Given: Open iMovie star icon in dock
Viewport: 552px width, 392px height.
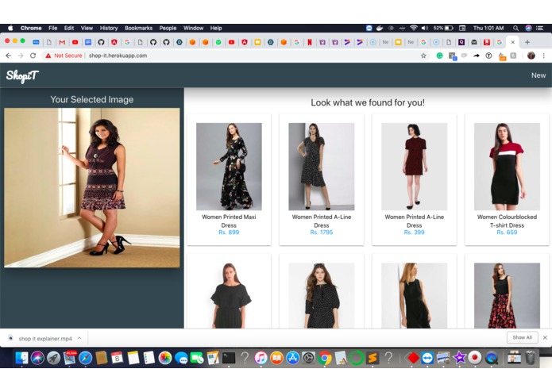Looking at the screenshot, I should tap(459, 358).
